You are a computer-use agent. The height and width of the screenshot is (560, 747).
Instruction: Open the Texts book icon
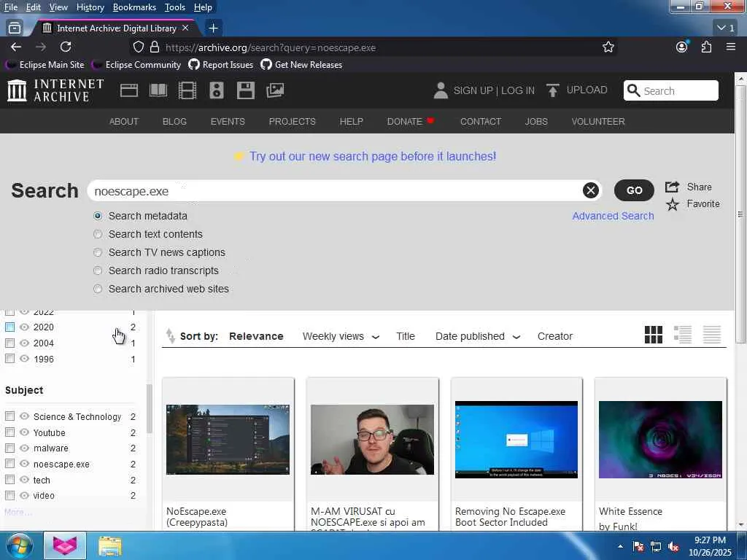[x=158, y=90]
